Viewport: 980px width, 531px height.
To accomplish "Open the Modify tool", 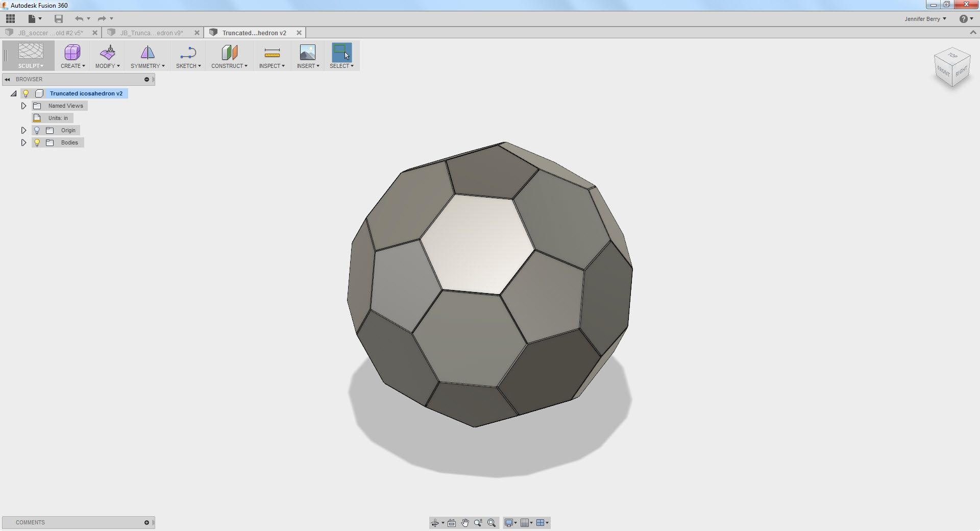I will point(107,55).
